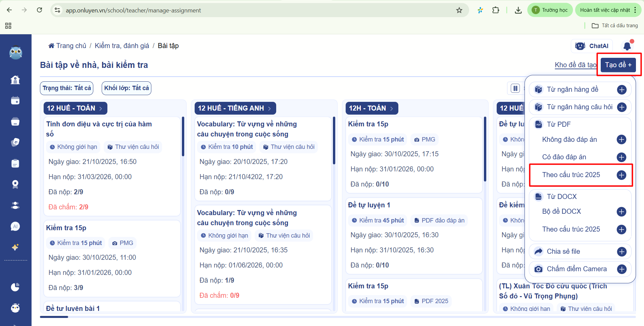Click plus icon beside Chấm điểm Camera
The height and width of the screenshot is (326, 644).
pyautogui.click(x=622, y=269)
